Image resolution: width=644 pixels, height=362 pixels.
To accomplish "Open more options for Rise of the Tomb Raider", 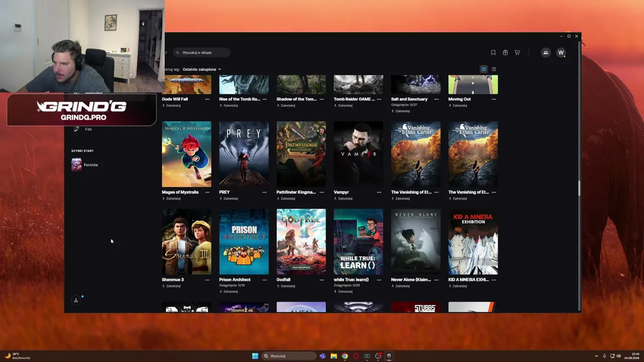I will (265, 100).
